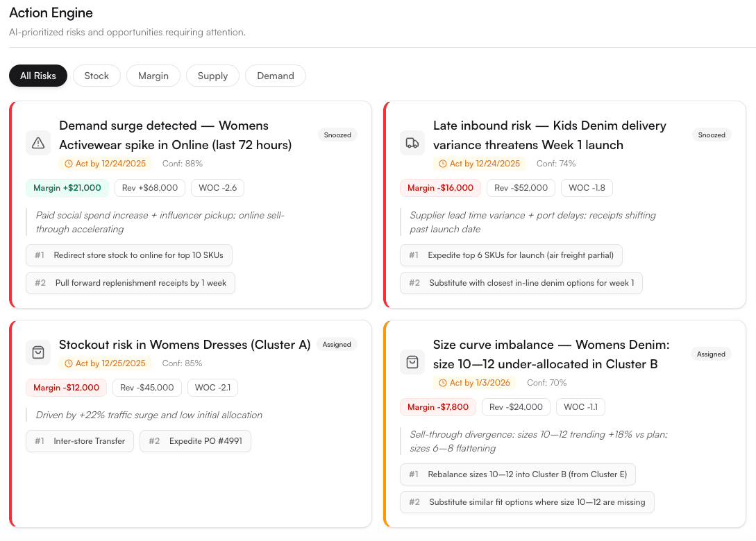Toggle Assigned status on stockout risk card

(x=337, y=344)
